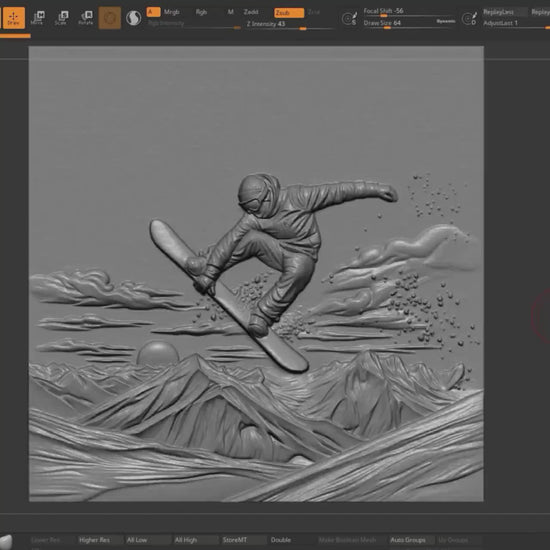The height and width of the screenshot is (550, 550).
Task: Click the sun sphere behind the mountains
Action: coord(157,354)
